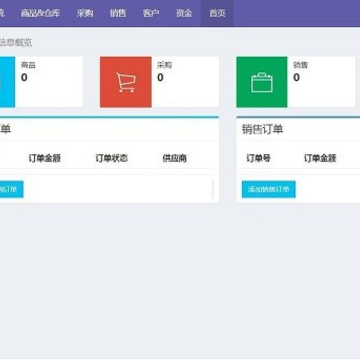This screenshot has height=360, width=360.
Task: Click the green briefcase sales icon
Action: pos(262,82)
